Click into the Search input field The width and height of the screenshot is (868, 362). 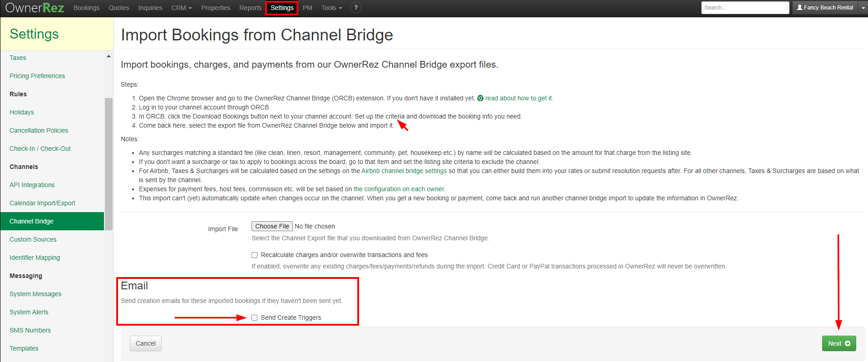click(x=745, y=8)
